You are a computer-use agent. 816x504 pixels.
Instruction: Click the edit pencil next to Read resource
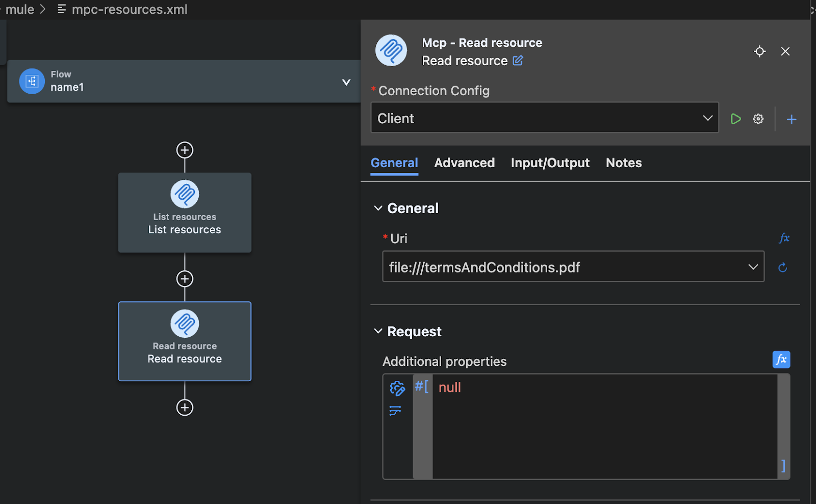[518, 61]
